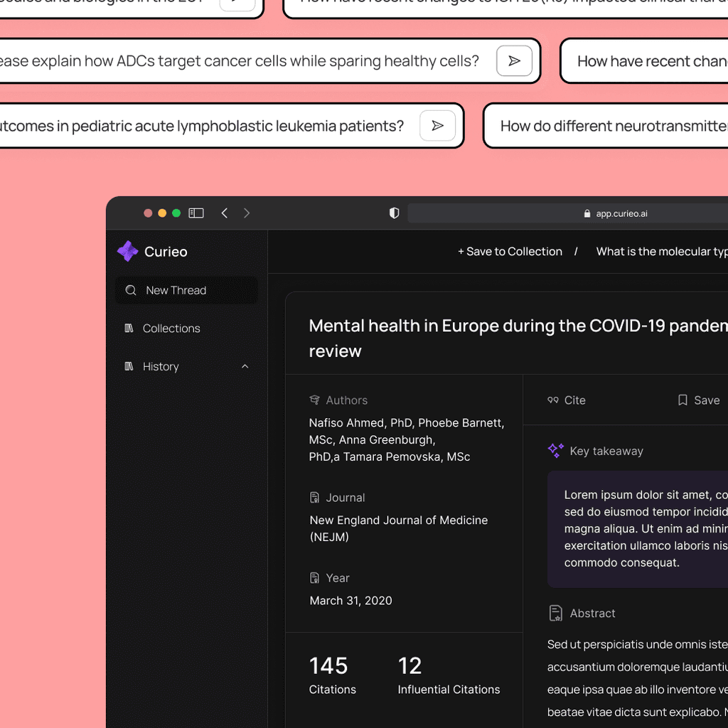Collapse the History section chevron

point(245,366)
